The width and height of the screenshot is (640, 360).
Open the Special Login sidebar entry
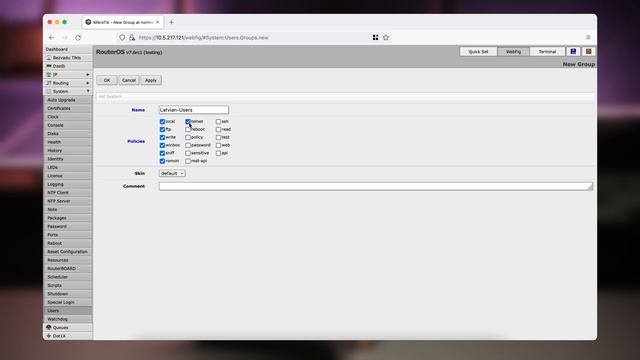(x=68, y=302)
